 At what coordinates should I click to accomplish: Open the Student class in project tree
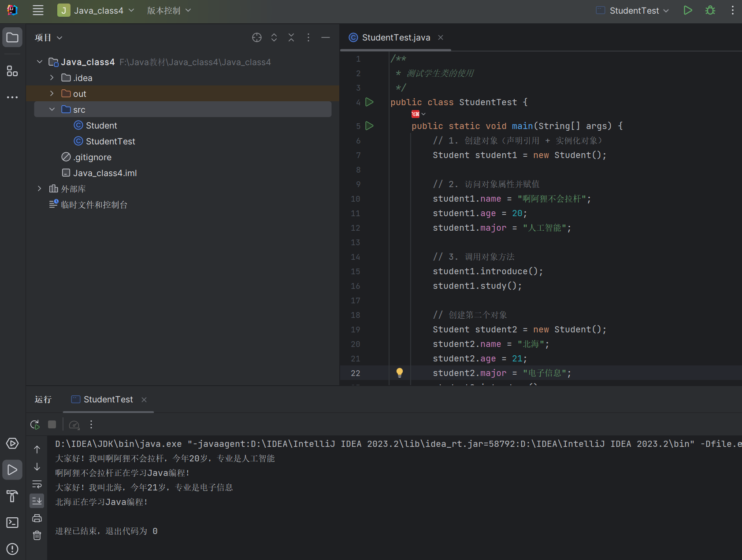[101, 125]
